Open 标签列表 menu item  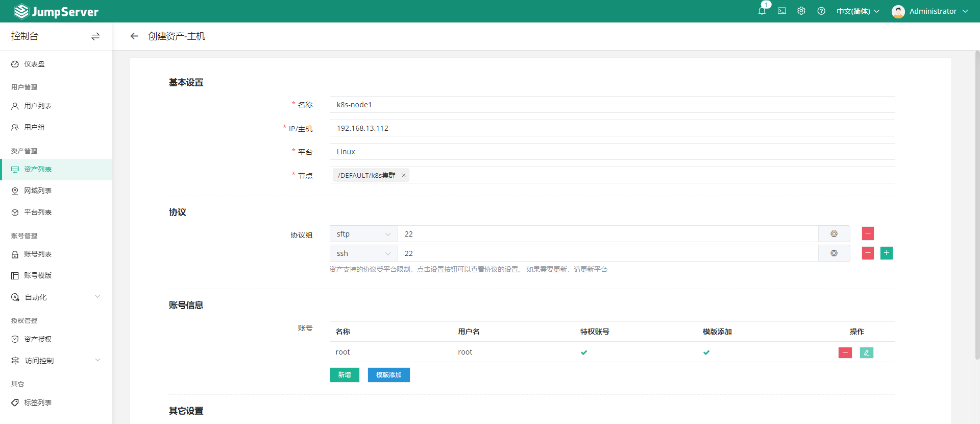point(56,403)
